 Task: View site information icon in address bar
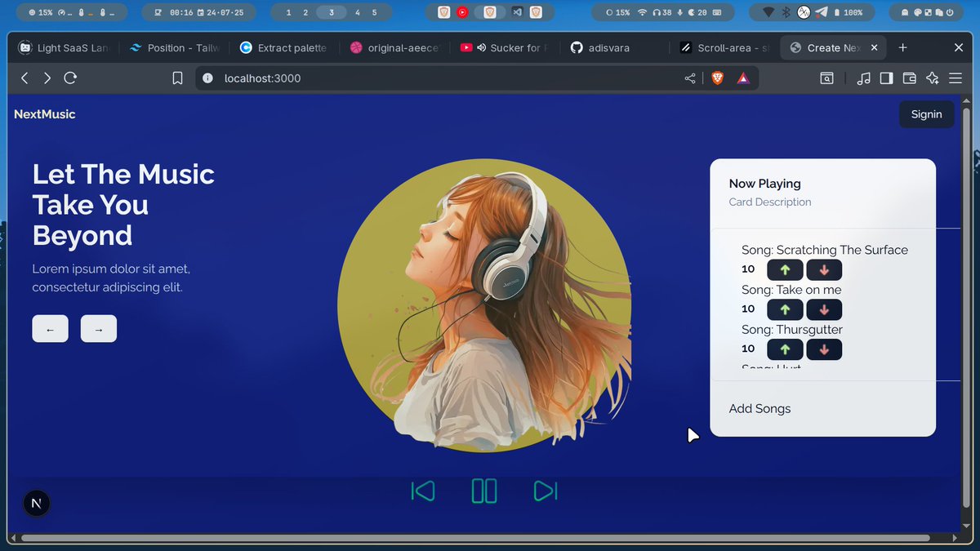[x=207, y=78]
